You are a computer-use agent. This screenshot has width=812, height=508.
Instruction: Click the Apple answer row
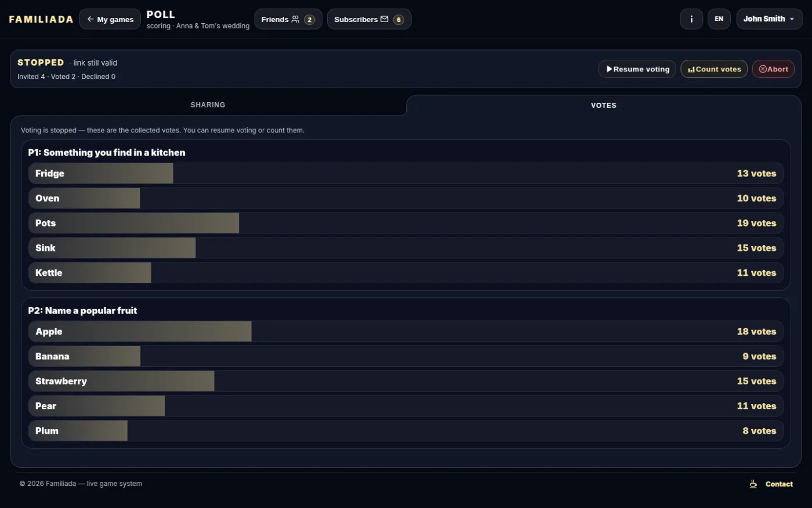(x=406, y=332)
